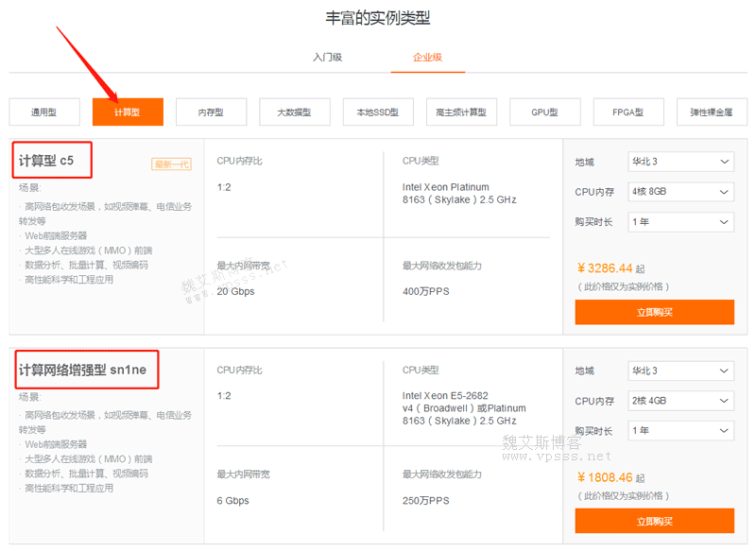Open the 弹性裸金属 category

click(711, 112)
